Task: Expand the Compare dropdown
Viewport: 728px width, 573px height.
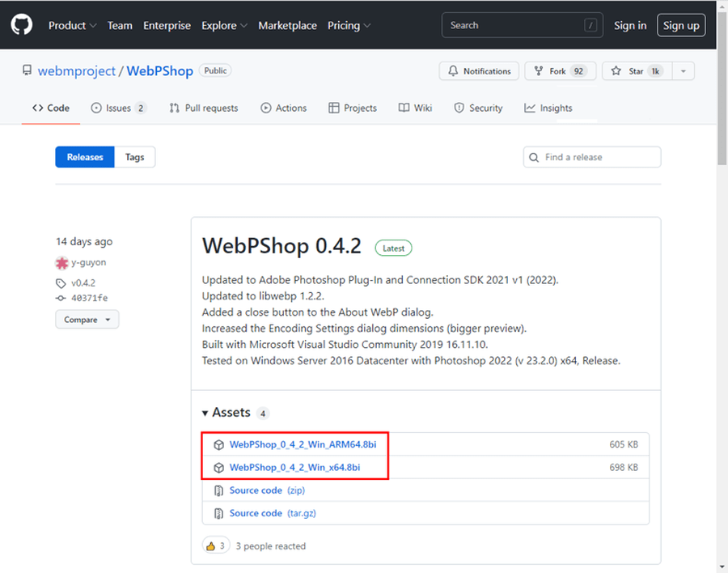Action: point(87,320)
